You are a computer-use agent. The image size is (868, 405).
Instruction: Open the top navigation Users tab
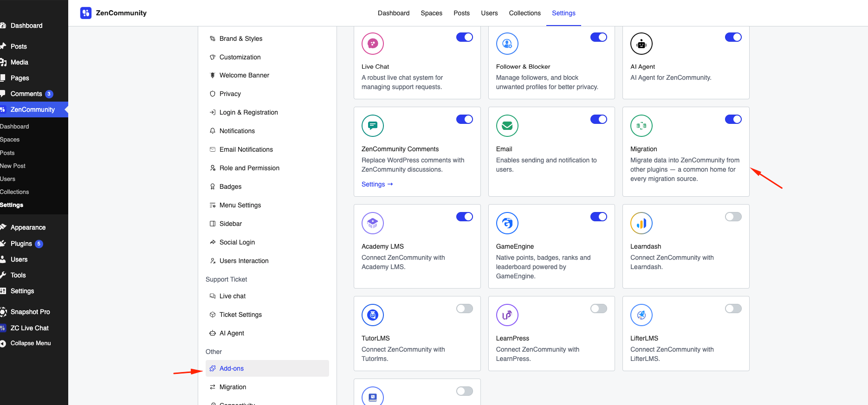pyautogui.click(x=489, y=13)
